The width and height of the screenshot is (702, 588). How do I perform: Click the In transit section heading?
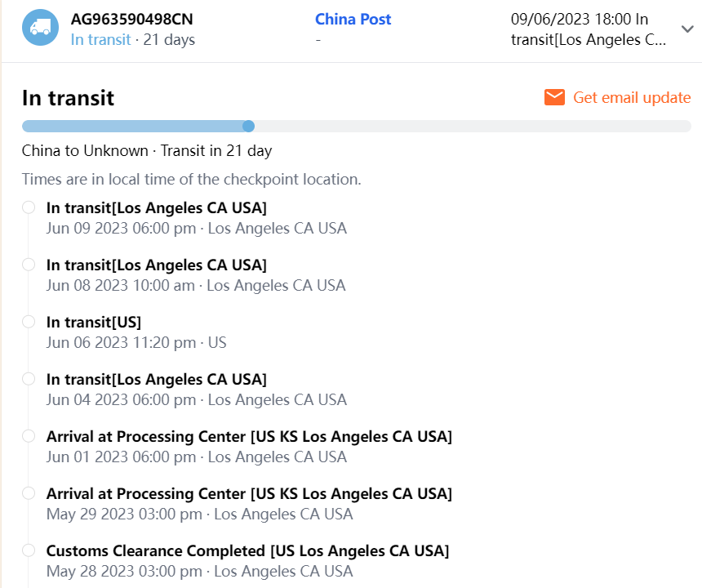(68, 99)
